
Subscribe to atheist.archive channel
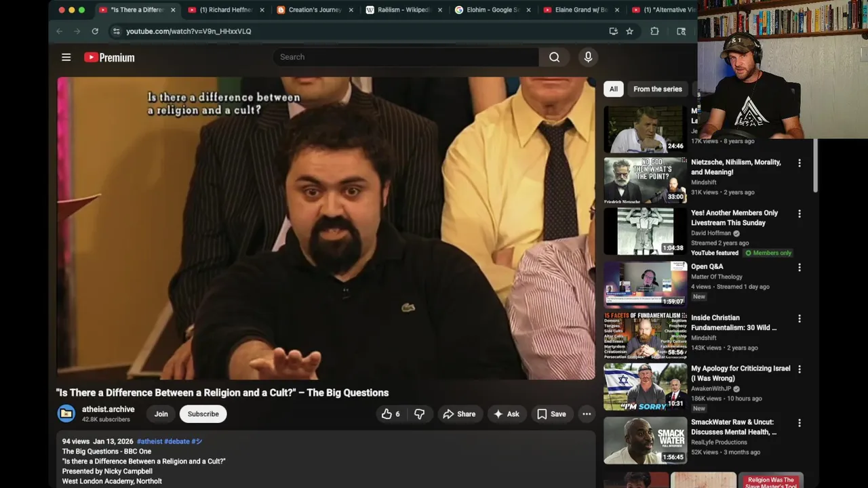pyautogui.click(x=203, y=414)
